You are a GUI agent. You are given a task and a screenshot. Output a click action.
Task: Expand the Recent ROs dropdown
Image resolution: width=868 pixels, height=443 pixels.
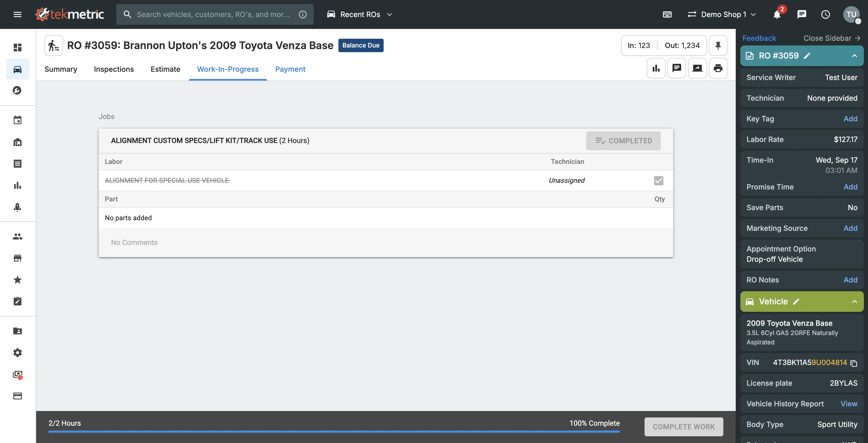pyautogui.click(x=360, y=14)
